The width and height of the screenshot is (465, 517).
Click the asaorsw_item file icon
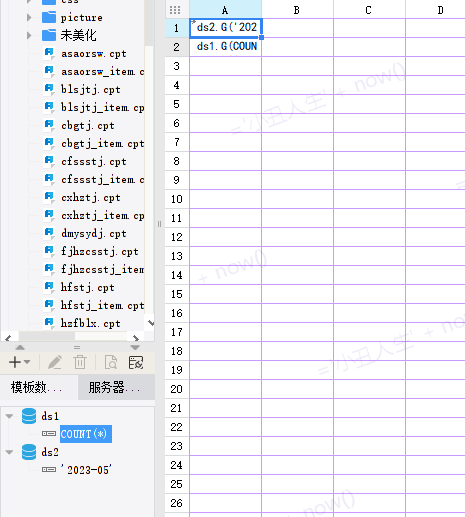[49, 71]
